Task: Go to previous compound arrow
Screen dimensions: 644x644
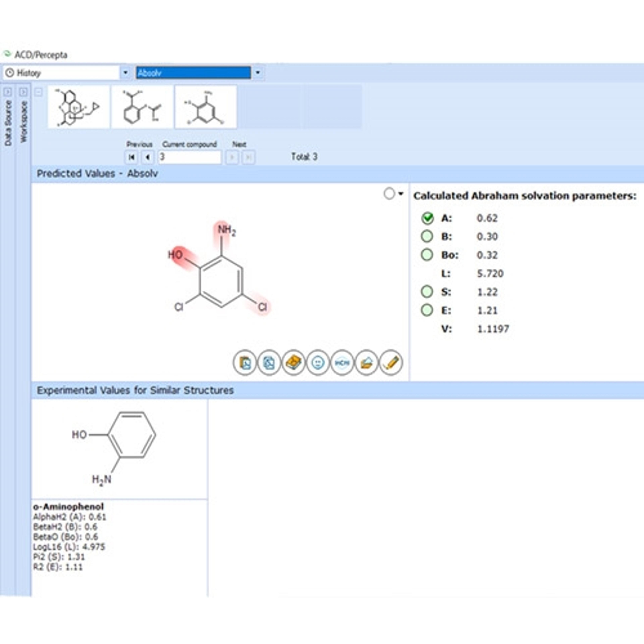Action: tap(148, 157)
